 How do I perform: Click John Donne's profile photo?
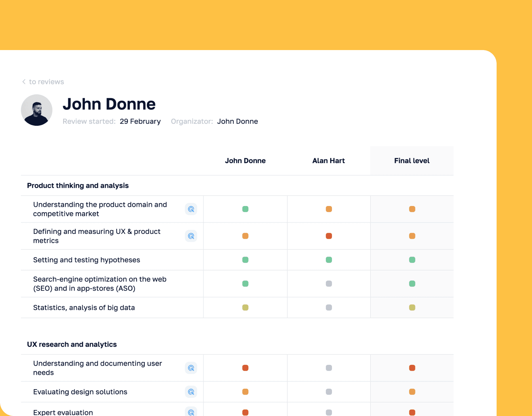pyautogui.click(x=37, y=110)
